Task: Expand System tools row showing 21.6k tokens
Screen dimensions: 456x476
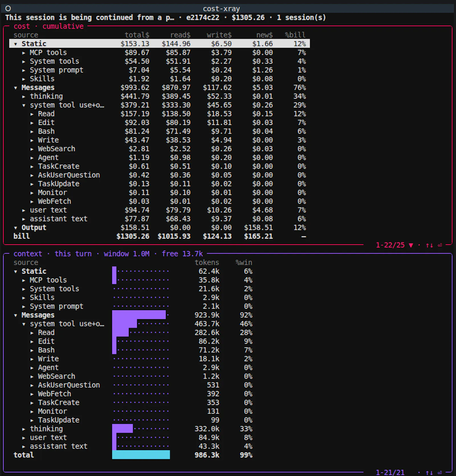Action: pos(24,289)
